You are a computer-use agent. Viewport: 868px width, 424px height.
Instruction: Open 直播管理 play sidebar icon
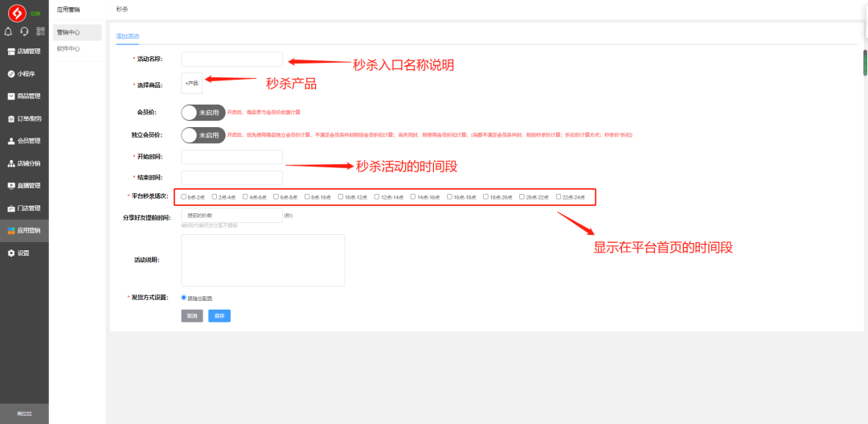[11, 186]
